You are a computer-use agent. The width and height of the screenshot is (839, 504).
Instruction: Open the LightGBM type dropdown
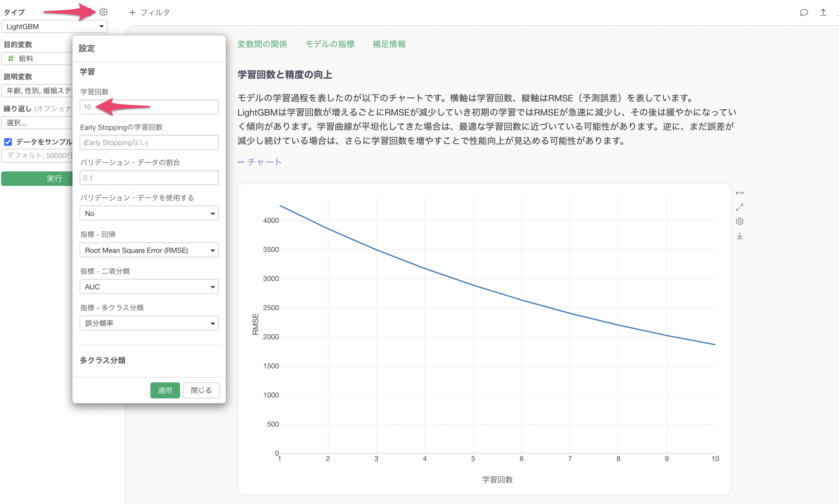click(54, 26)
